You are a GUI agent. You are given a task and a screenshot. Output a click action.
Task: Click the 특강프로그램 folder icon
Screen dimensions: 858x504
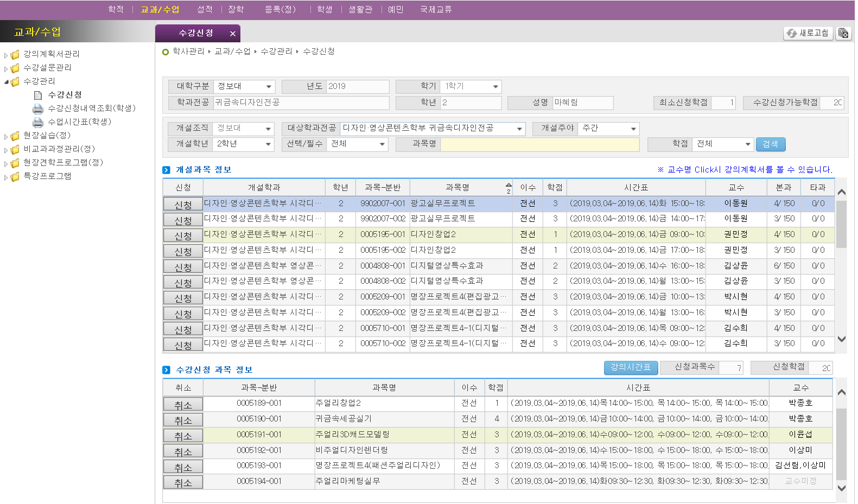[15, 176]
